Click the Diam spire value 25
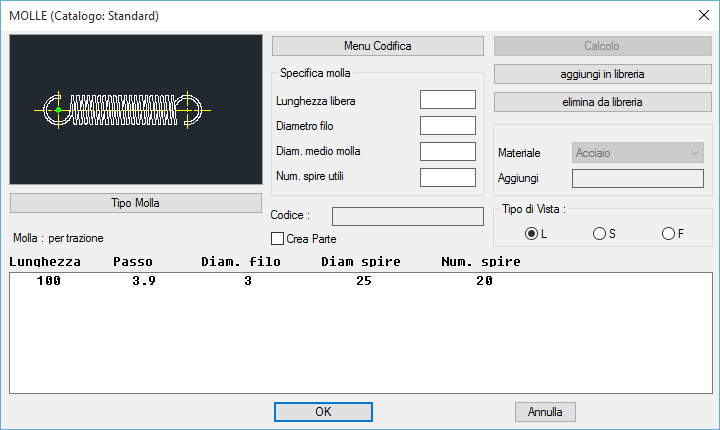Viewport: 720px width, 430px height. point(364,281)
